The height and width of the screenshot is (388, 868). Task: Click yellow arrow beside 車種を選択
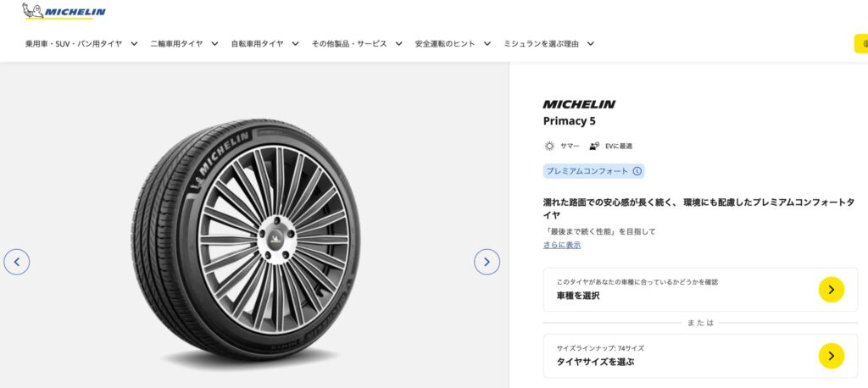click(x=831, y=290)
